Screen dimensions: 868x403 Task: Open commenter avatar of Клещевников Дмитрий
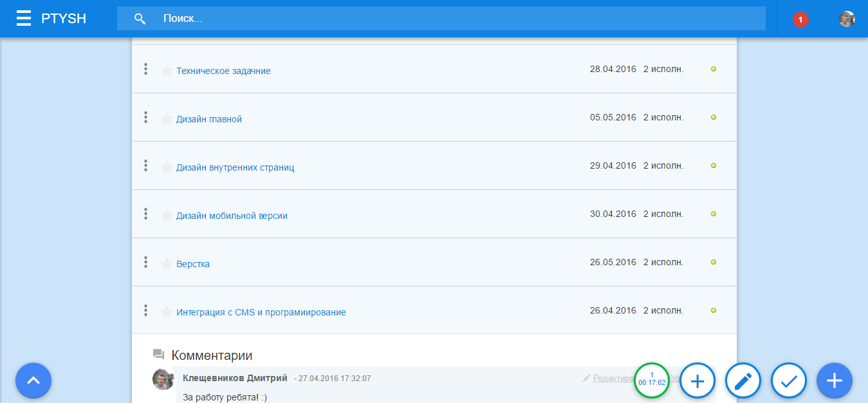163,379
